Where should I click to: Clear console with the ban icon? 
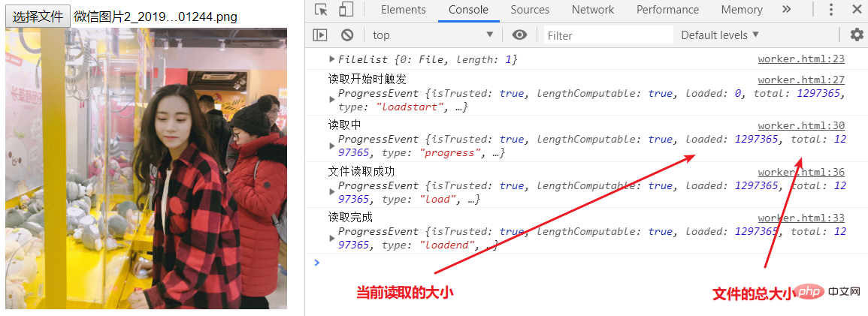click(x=347, y=35)
